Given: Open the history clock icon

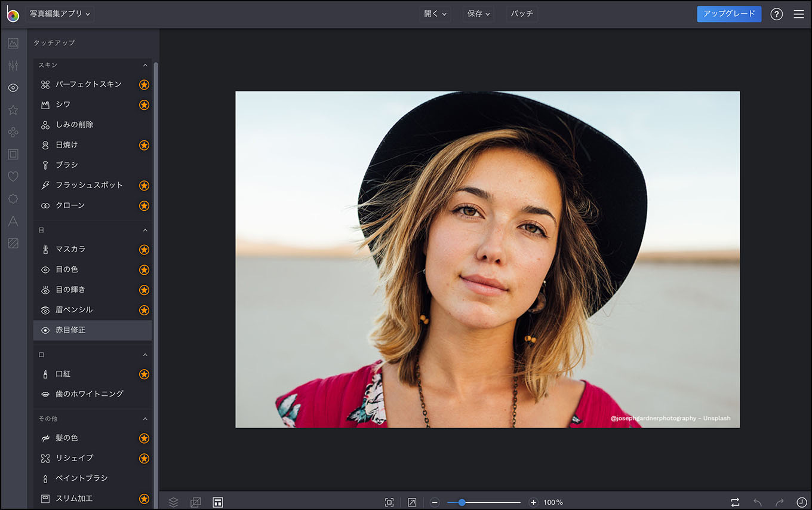Looking at the screenshot, I should 802,502.
